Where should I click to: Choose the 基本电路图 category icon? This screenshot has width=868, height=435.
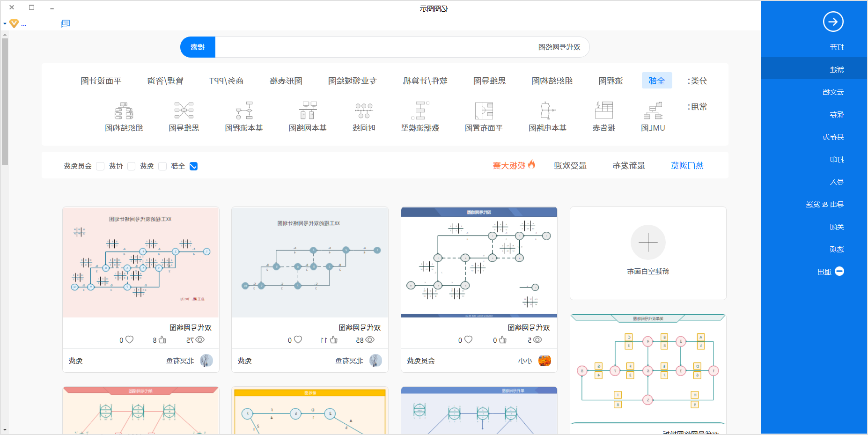click(x=548, y=111)
